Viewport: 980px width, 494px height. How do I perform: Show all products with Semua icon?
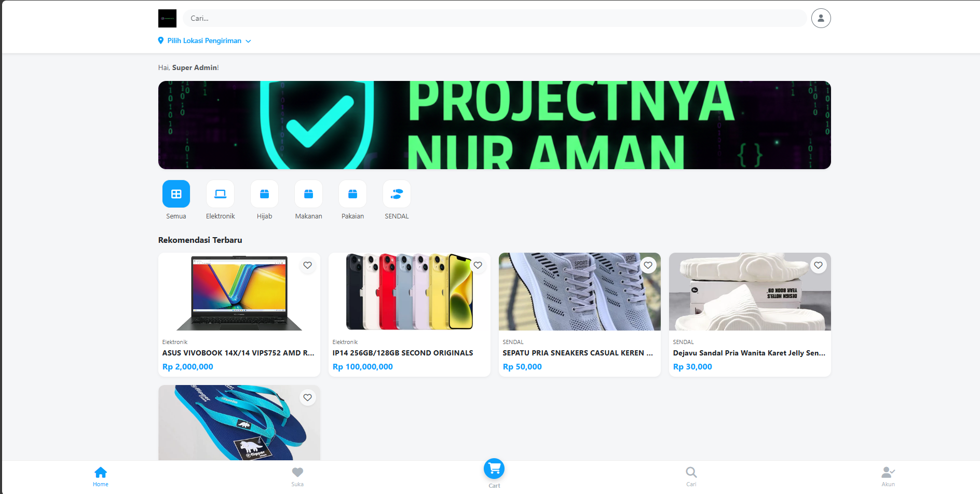(x=176, y=194)
